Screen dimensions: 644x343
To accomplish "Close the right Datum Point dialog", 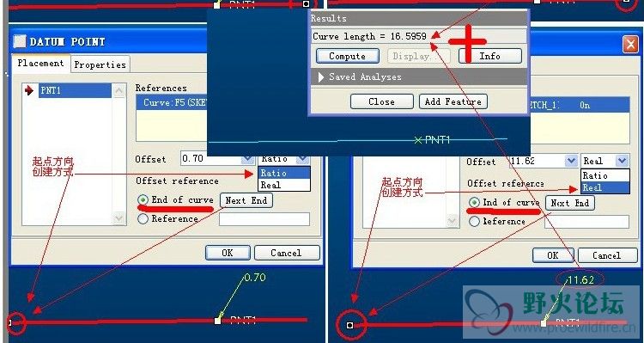I will 630,44.
